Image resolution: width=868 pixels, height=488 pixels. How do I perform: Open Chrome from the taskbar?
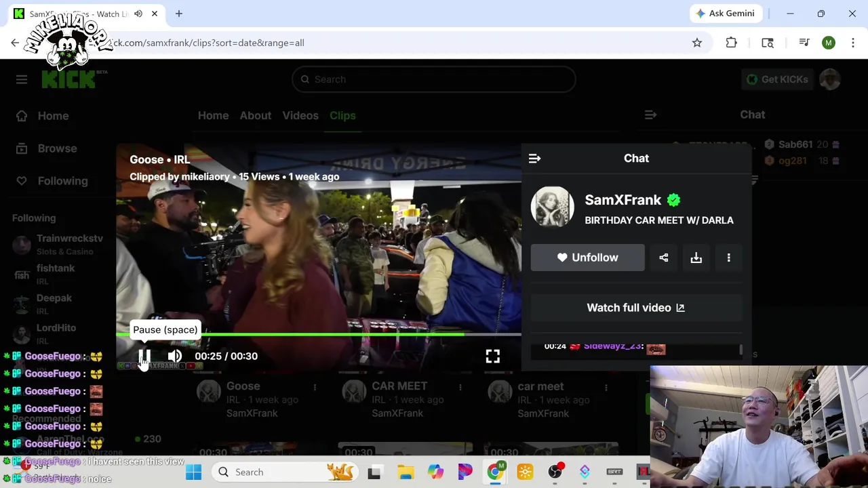coord(495,472)
